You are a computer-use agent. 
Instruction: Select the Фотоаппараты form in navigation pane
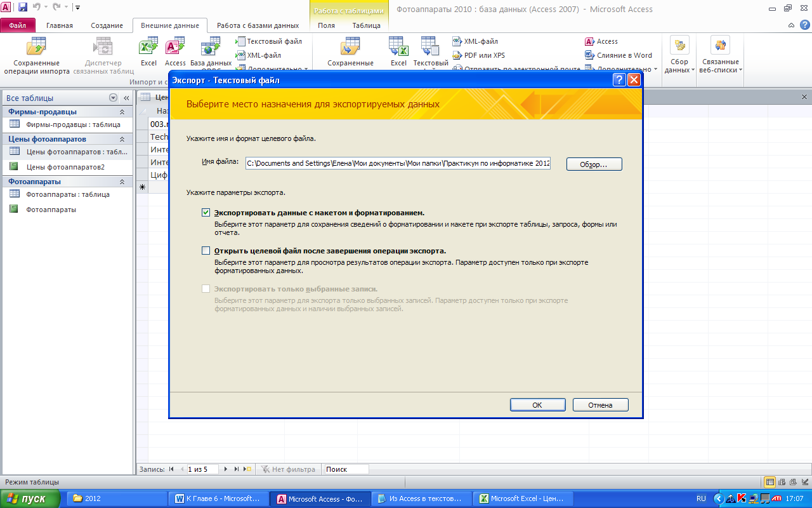coord(66,209)
